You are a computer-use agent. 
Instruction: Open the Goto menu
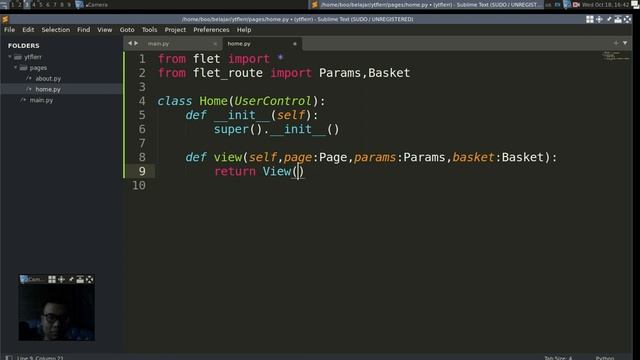127,30
